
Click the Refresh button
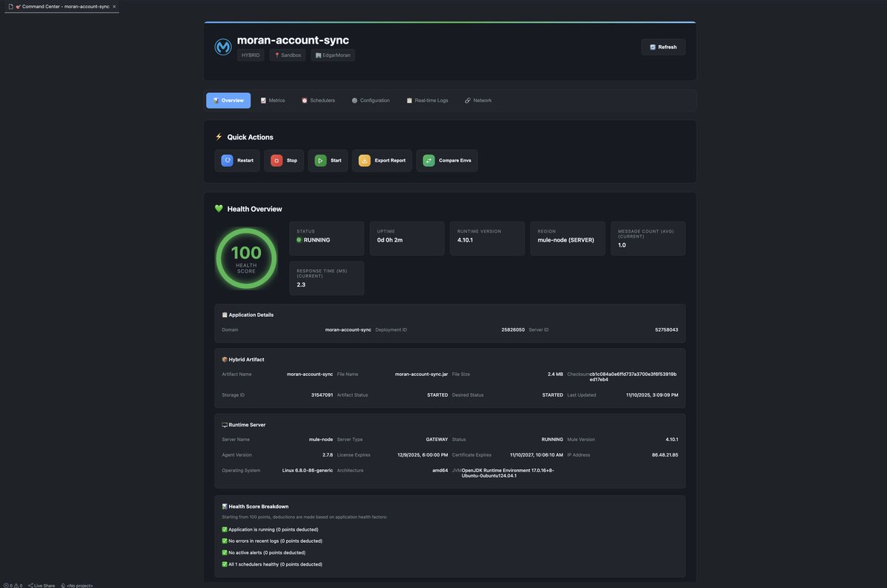(x=663, y=47)
